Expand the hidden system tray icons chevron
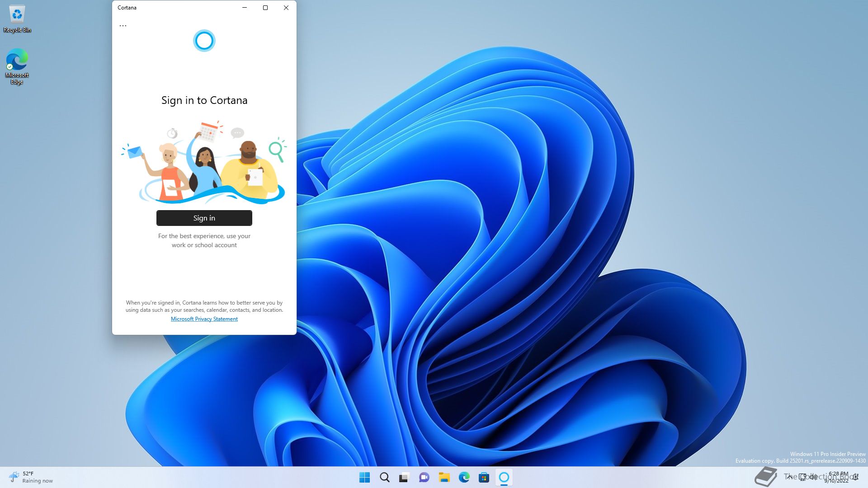 (x=789, y=477)
